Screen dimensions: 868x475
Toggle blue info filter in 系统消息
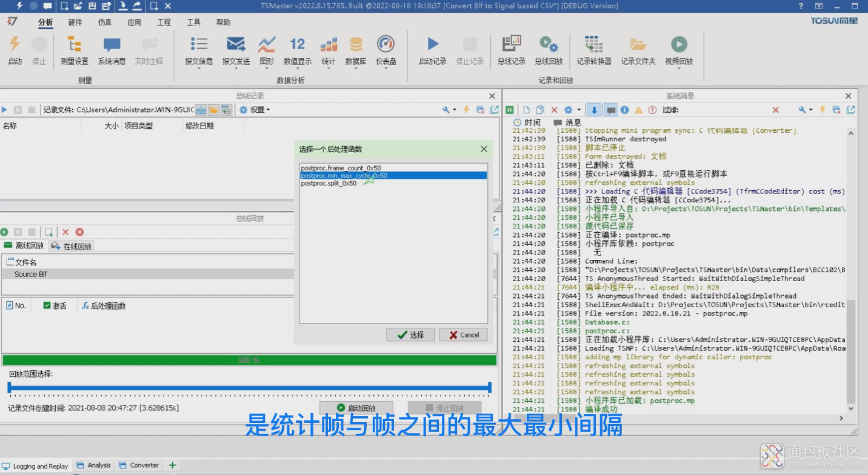point(624,110)
